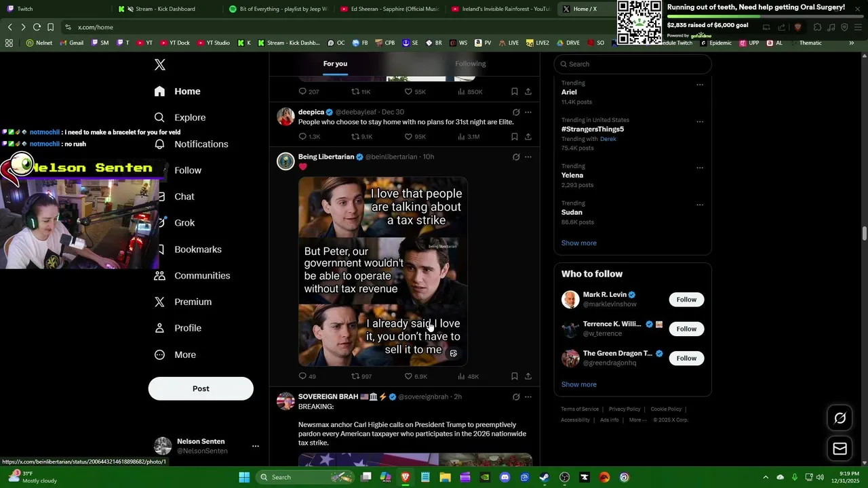Viewport: 868px width, 488px height.
Task: Open the Windows Start menu
Action: tap(244, 477)
